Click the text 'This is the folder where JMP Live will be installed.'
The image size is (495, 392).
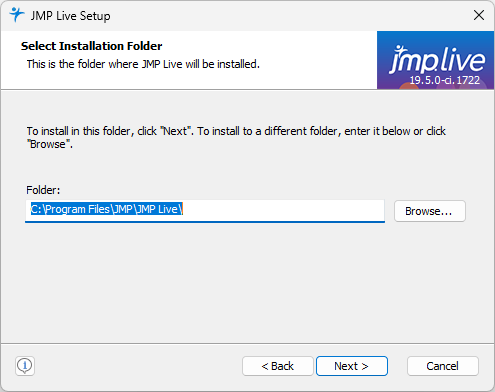coord(143,64)
